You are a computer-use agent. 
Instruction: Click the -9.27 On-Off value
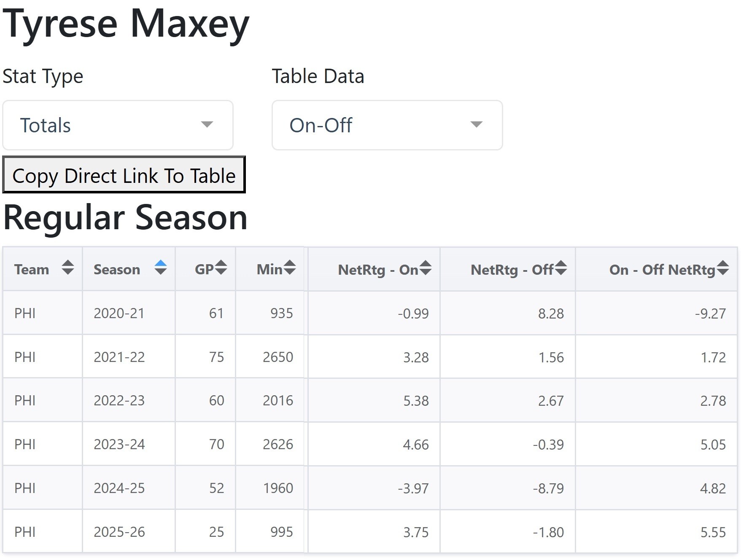coord(710,313)
